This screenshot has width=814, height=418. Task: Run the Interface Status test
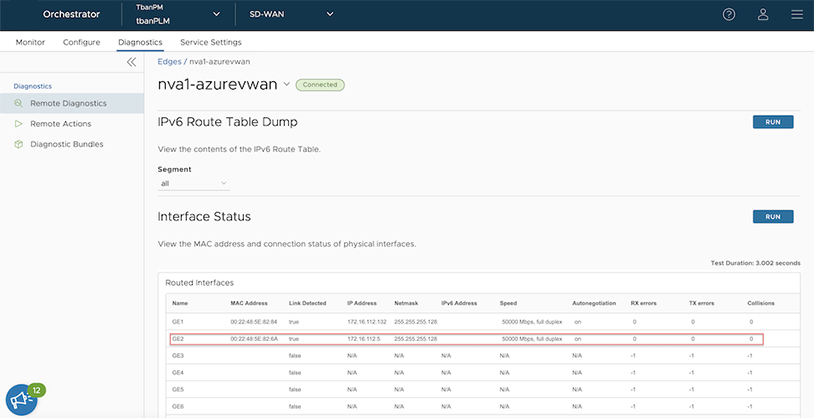772,216
